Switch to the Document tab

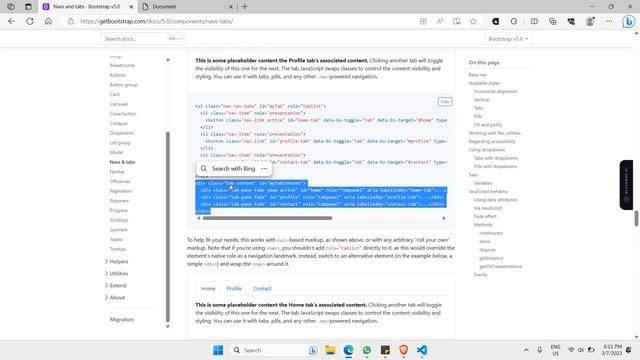pos(187,7)
